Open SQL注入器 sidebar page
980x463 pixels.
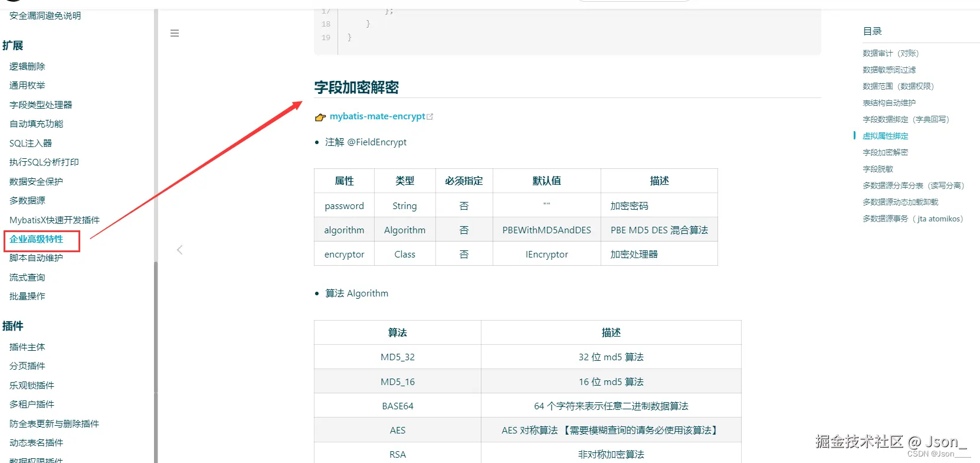(x=31, y=144)
